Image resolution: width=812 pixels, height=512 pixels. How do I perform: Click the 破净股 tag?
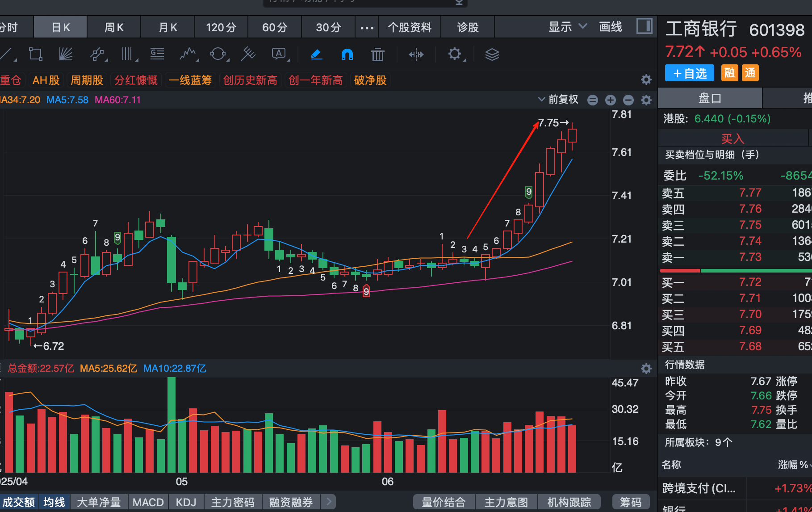[x=370, y=80]
